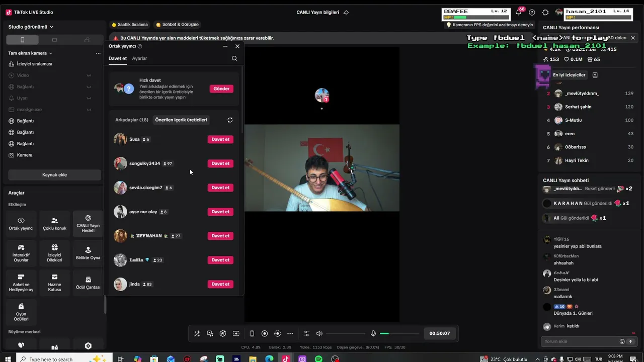Select the third dual-layout studio mode
Image resolution: width=644 pixels, height=362 pixels.
tap(87, 40)
